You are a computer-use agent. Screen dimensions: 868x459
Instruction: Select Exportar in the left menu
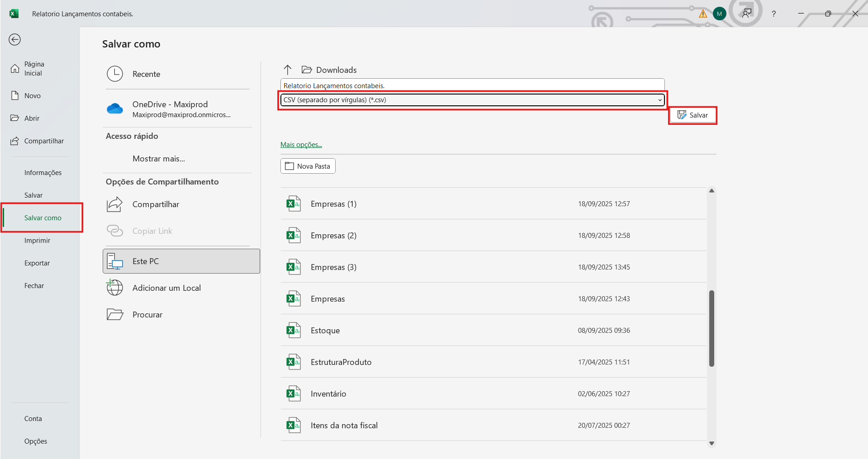click(x=37, y=263)
